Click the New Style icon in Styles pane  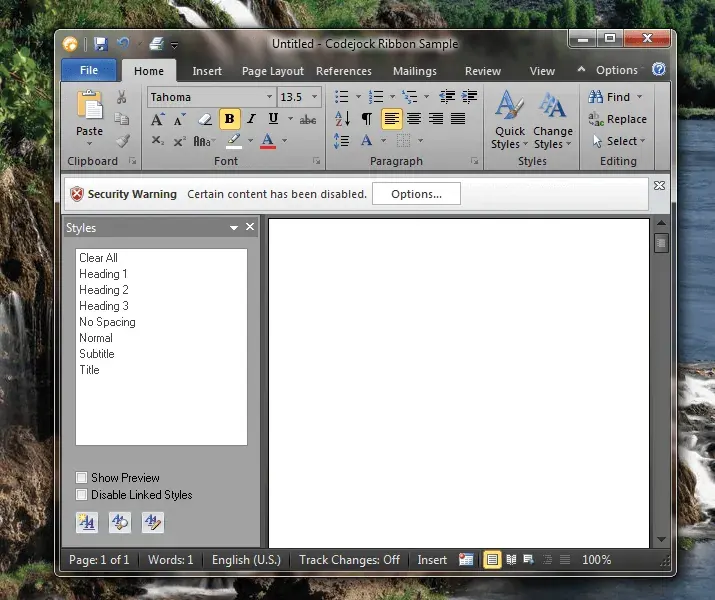point(87,522)
